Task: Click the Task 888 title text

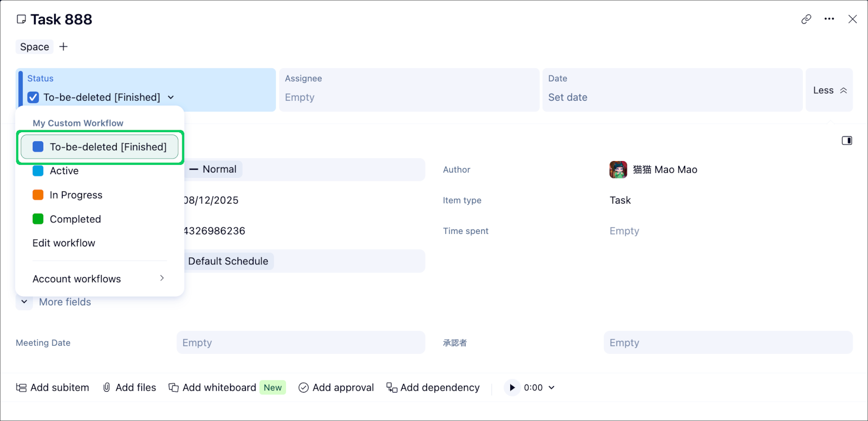Action: [61, 19]
